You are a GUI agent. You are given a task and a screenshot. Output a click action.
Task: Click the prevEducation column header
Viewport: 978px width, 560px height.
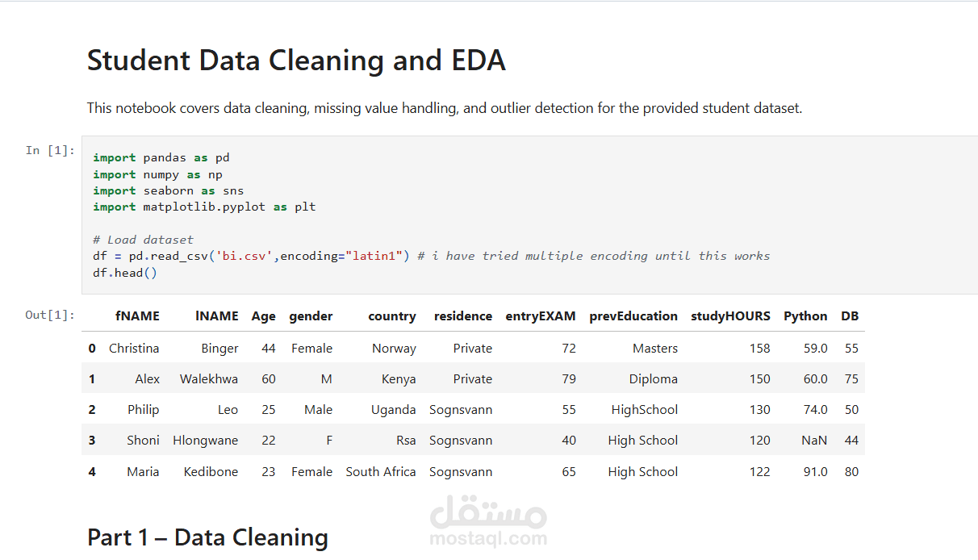pos(633,316)
